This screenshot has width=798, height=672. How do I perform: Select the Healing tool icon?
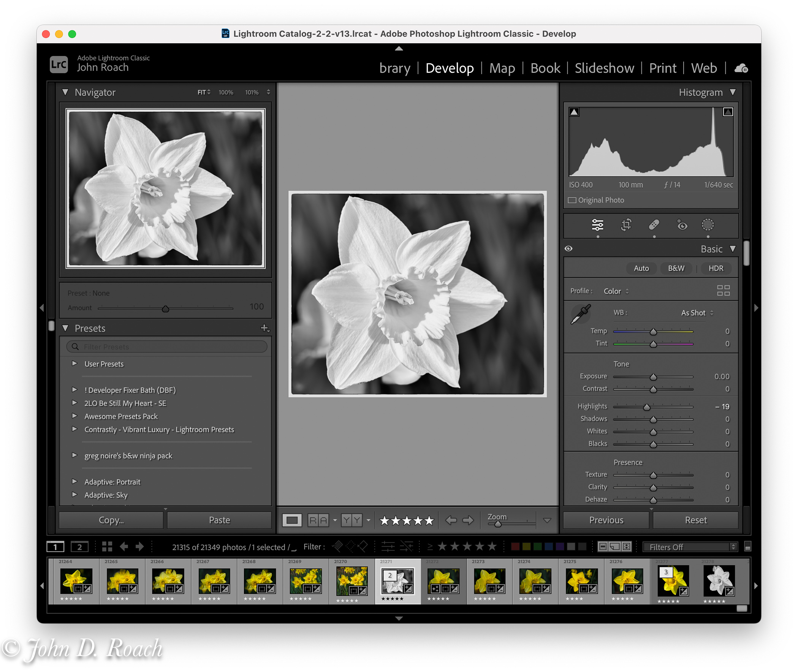[654, 225]
